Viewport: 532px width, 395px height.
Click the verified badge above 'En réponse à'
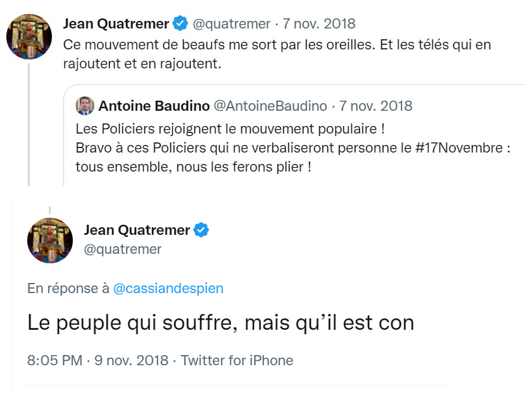[201, 230]
